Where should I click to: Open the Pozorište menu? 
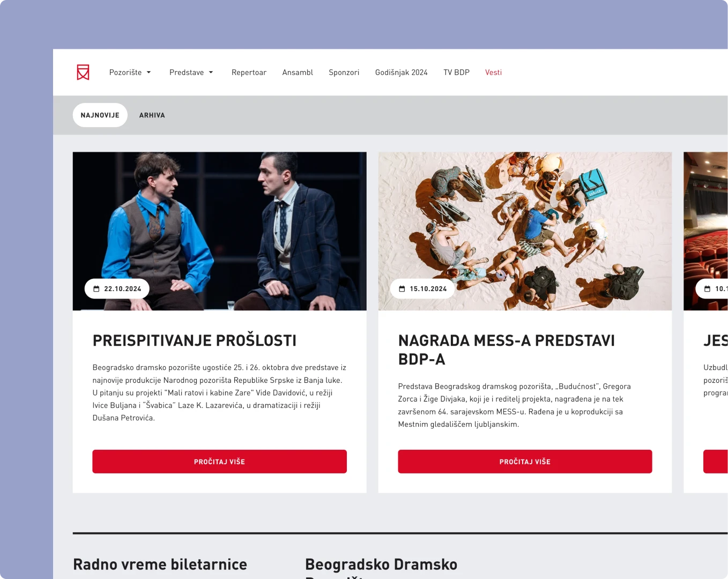point(125,72)
